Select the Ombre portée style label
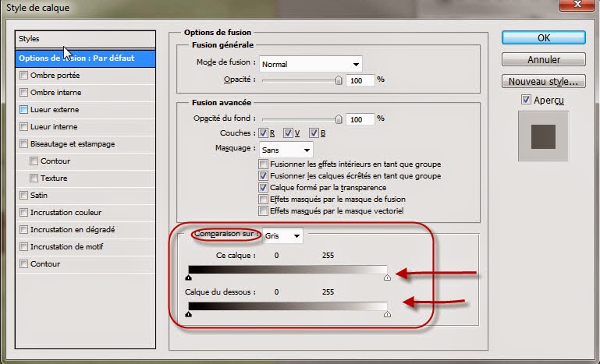Image resolution: width=600 pixels, height=364 pixels. tap(55, 76)
